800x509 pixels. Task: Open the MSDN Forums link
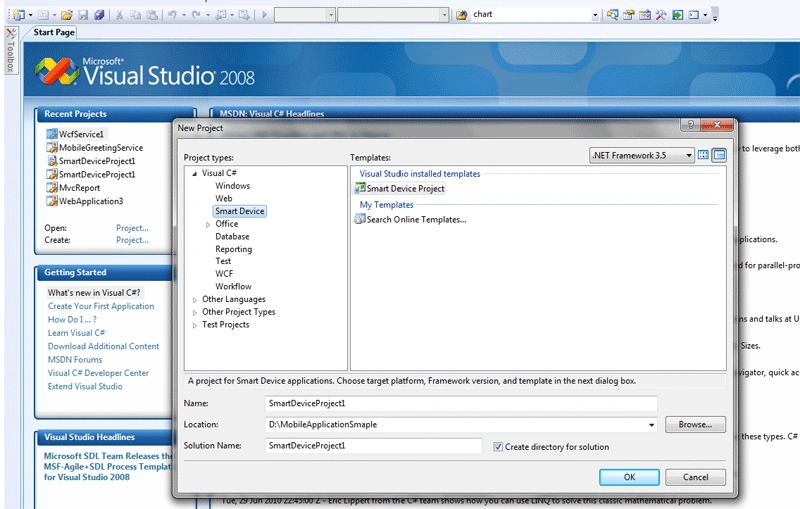coord(75,360)
